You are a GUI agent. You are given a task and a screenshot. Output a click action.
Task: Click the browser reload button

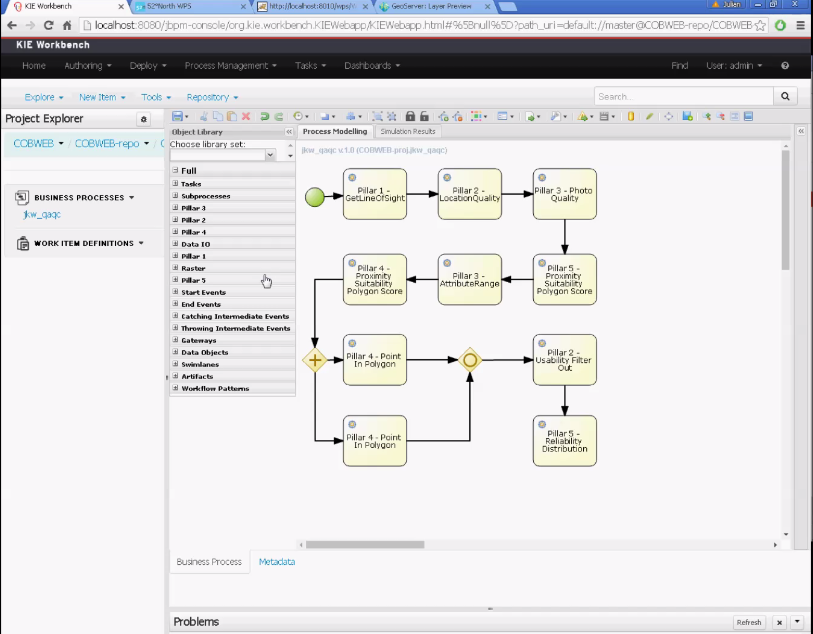(48, 25)
